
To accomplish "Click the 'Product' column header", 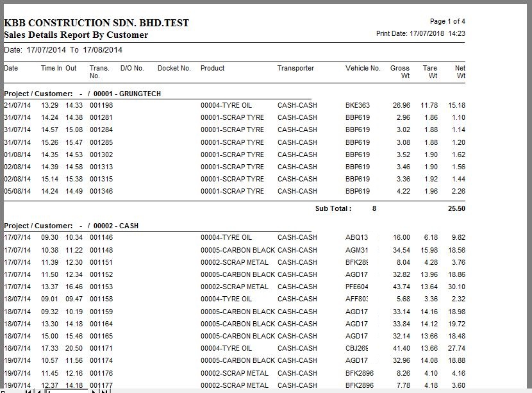I will [212, 68].
